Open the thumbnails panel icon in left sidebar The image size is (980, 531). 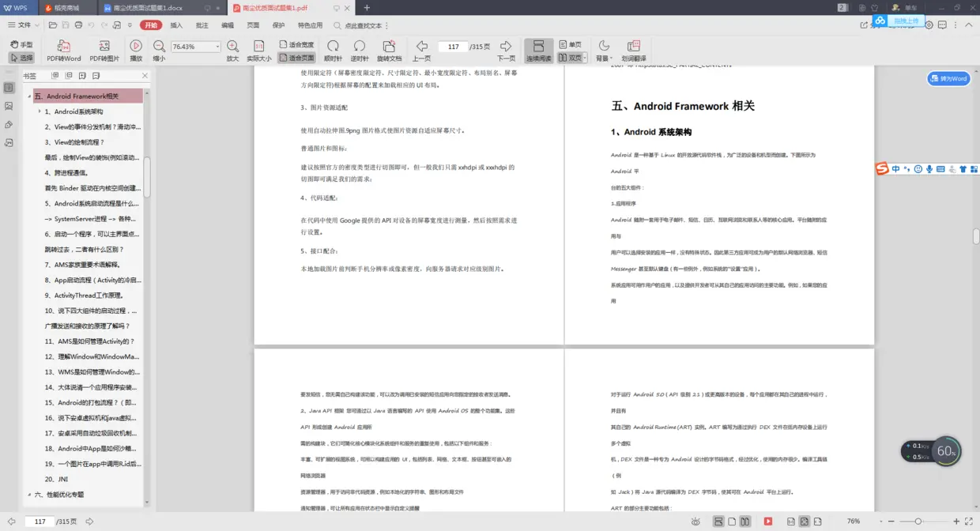[9, 106]
